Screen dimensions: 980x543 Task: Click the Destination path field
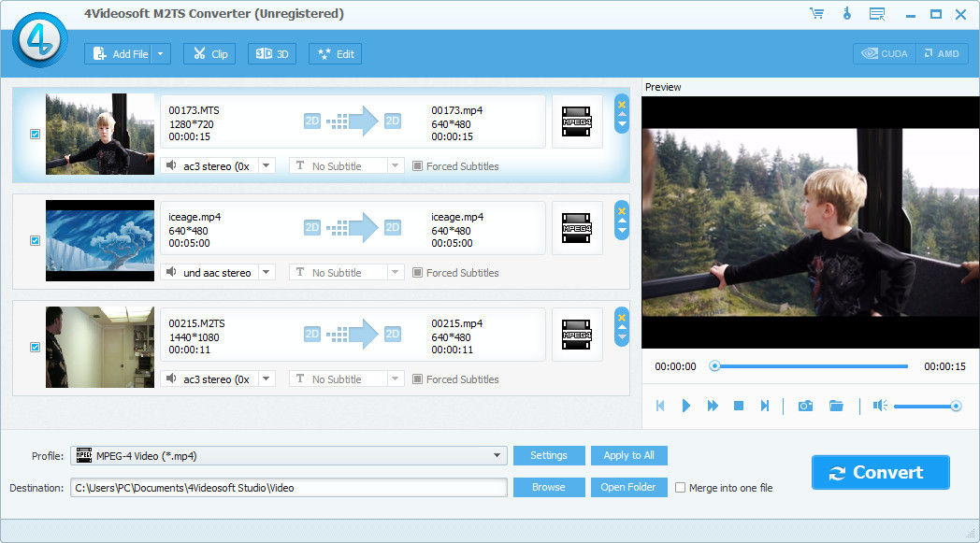tap(289, 488)
